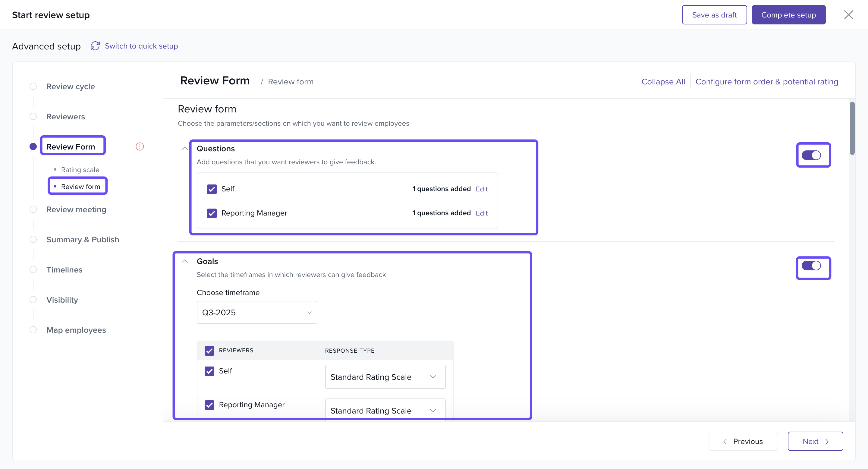
Task: Open the Q3-2025 timeframe dropdown
Action: (x=257, y=312)
